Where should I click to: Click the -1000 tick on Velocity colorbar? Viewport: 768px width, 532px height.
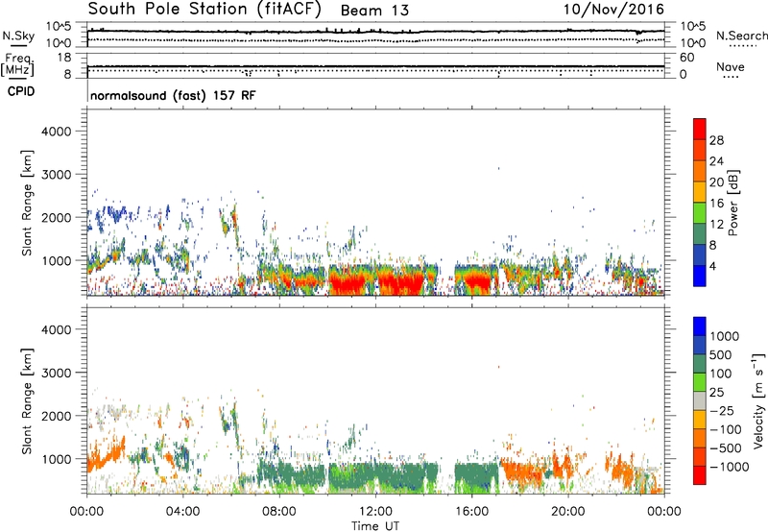pos(729,467)
